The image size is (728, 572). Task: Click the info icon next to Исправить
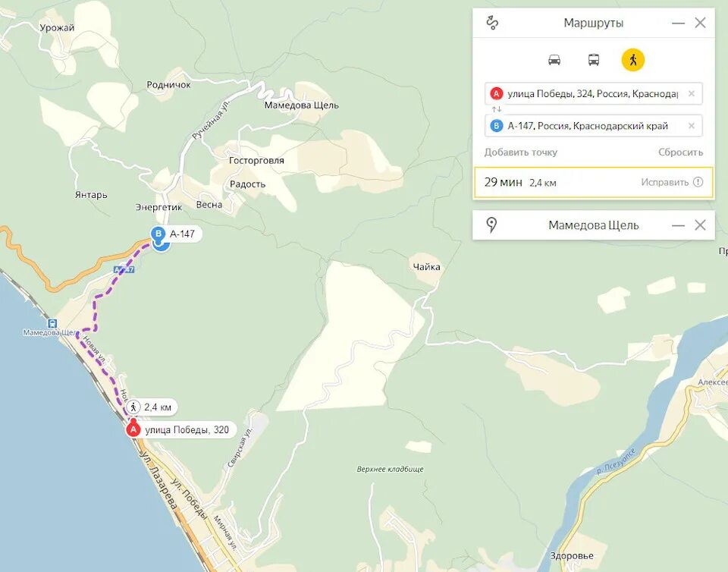coord(698,182)
